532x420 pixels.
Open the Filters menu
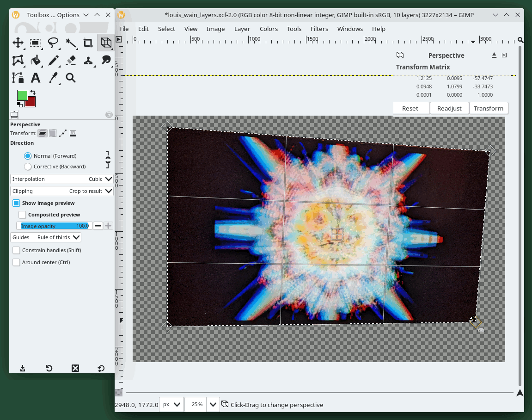pyautogui.click(x=319, y=29)
